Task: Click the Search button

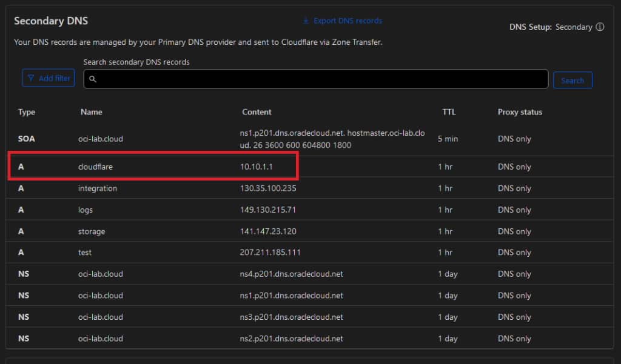Action: click(572, 79)
